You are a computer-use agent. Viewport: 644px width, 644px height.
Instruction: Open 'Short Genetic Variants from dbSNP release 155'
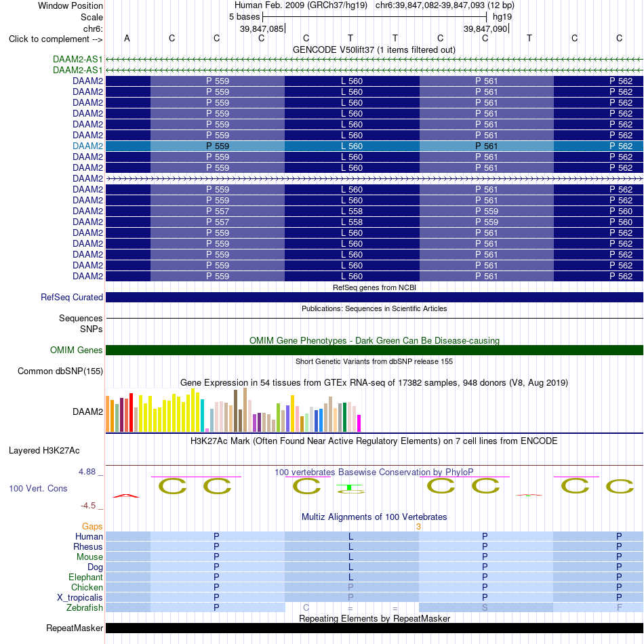point(374,361)
